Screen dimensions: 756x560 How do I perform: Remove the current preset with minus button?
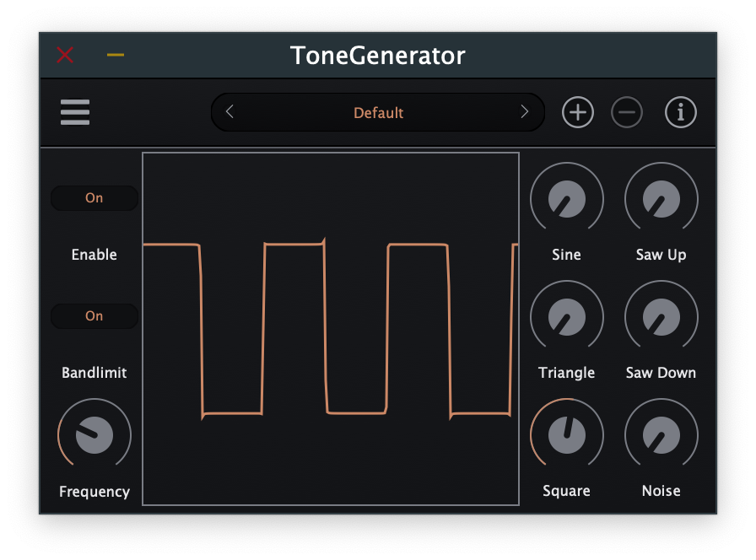pyautogui.click(x=627, y=111)
